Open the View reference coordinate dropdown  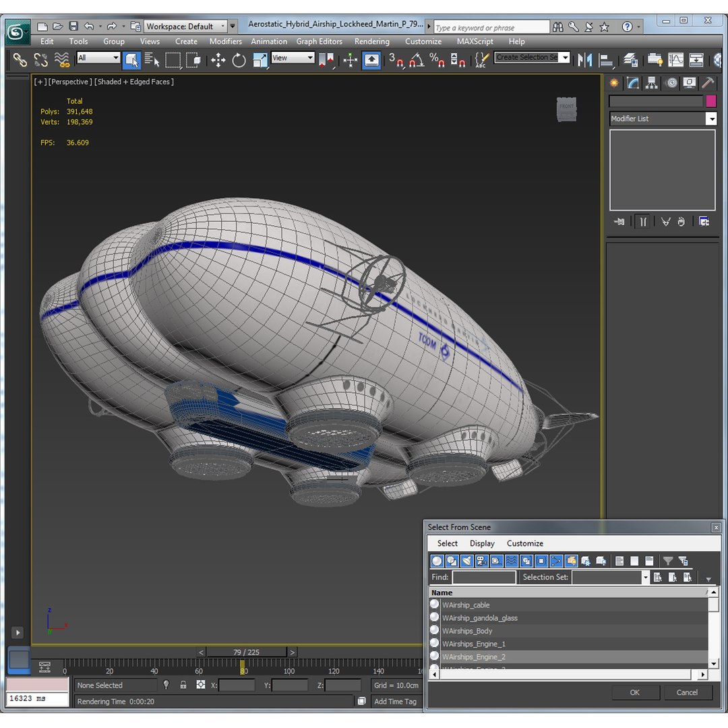tap(293, 57)
